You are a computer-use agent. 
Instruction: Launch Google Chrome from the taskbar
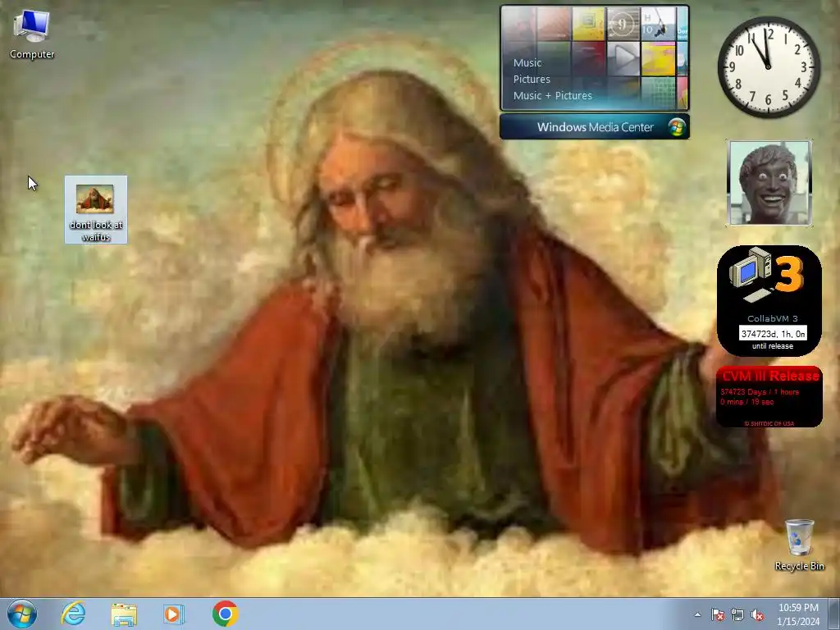click(225, 614)
